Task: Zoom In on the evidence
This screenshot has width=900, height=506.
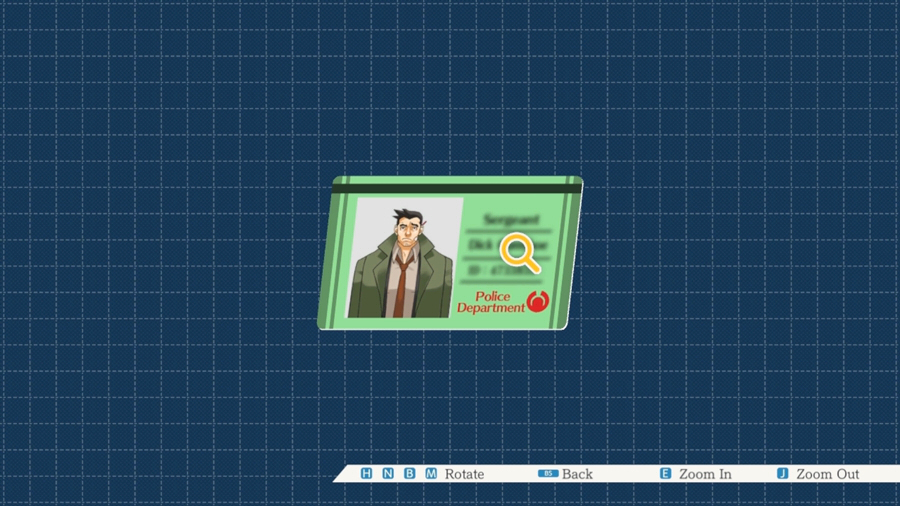Action: click(705, 474)
